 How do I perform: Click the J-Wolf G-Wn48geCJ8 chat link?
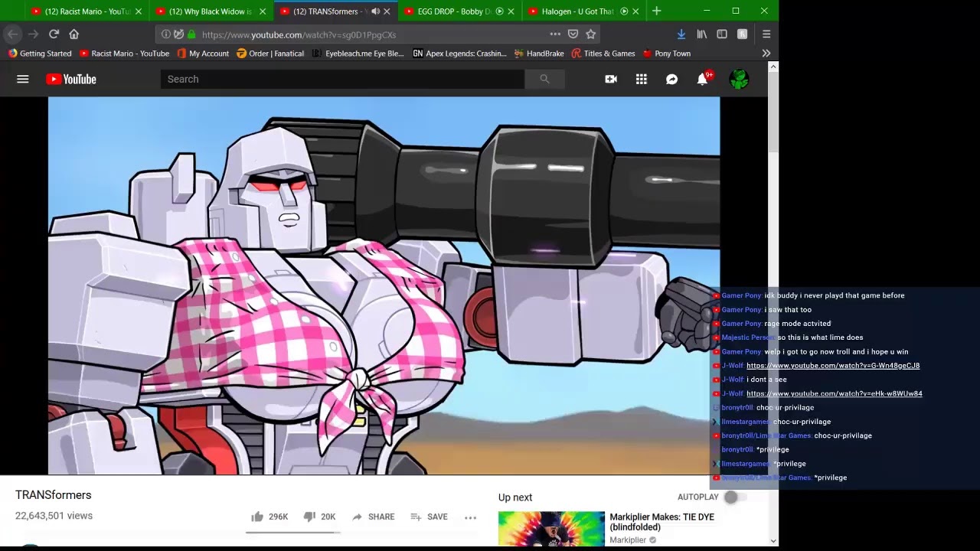(x=833, y=366)
